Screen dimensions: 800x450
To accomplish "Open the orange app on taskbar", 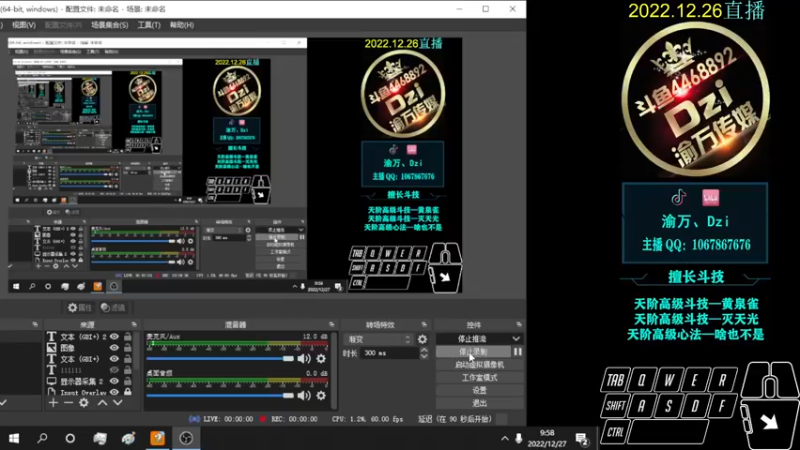I will (158, 438).
